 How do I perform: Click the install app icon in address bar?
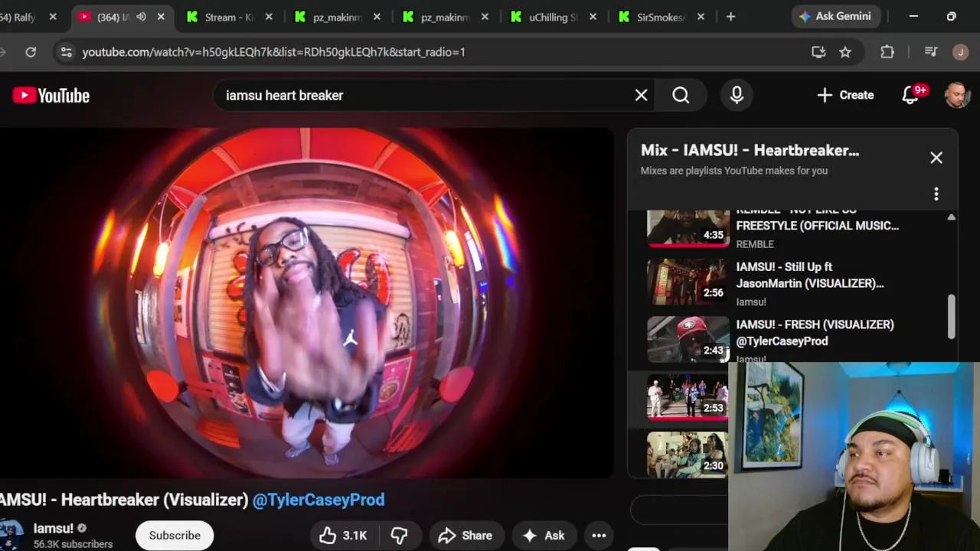click(x=818, y=52)
